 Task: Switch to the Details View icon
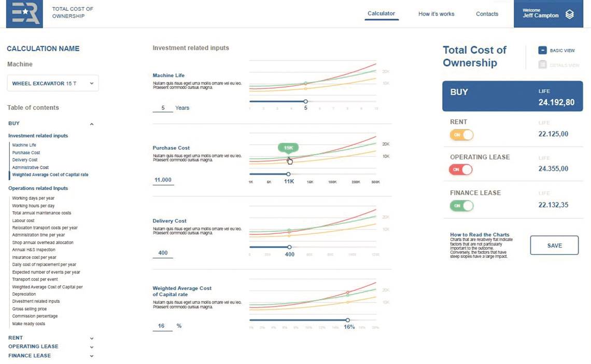[x=542, y=65]
